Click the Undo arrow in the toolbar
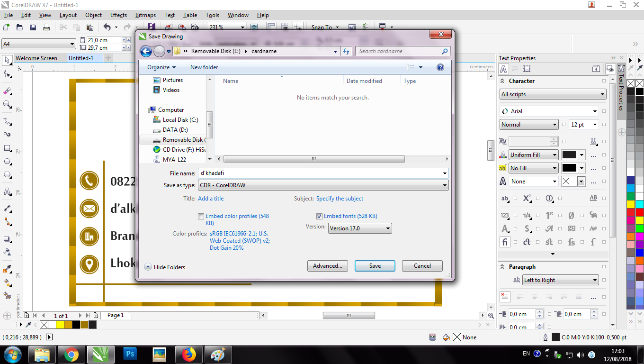The width and height of the screenshot is (644, 364). click(107, 27)
